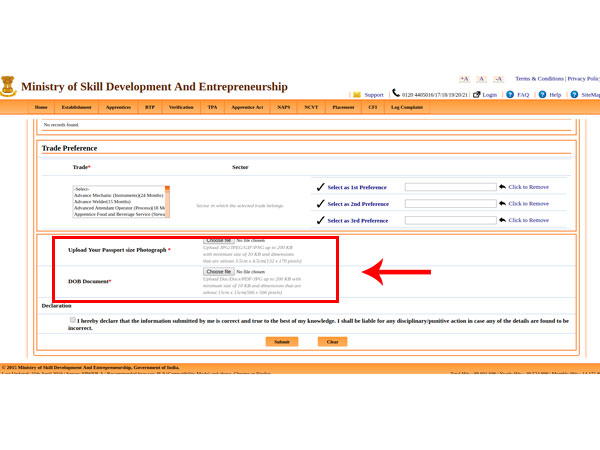The width and height of the screenshot is (600, 450).
Task: Open the FAQ link
Action: [523, 95]
